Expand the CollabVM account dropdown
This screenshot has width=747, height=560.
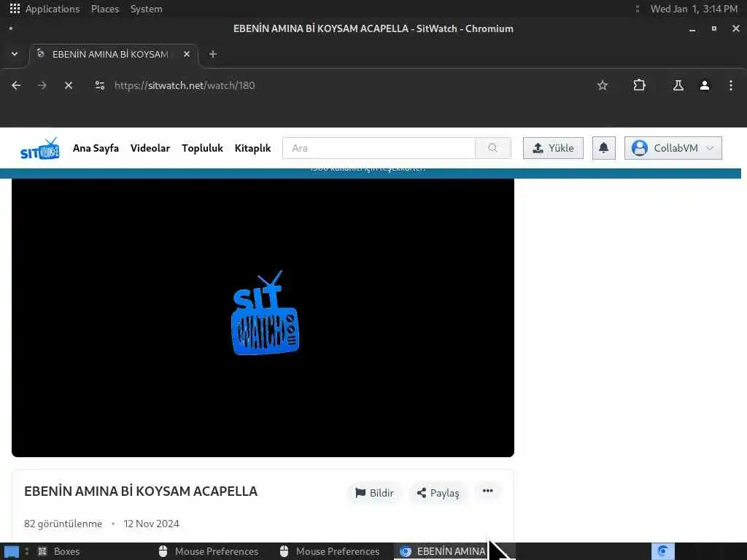click(x=673, y=148)
